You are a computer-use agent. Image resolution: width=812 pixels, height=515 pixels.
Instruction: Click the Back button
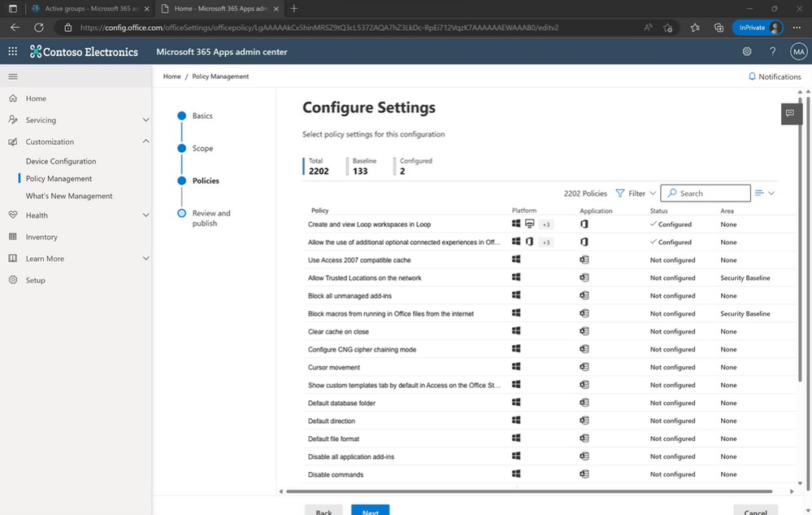pyautogui.click(x=323, y=510)
